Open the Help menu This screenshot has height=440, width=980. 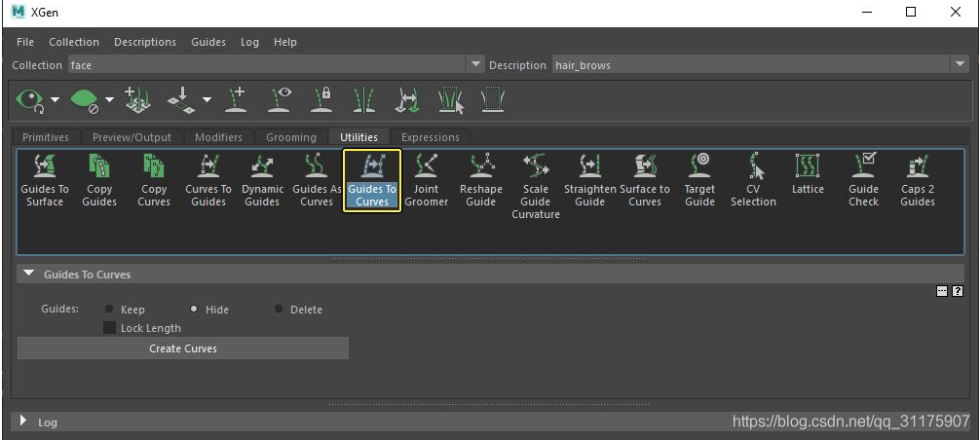pyautogui.click(x=285, y=42)
